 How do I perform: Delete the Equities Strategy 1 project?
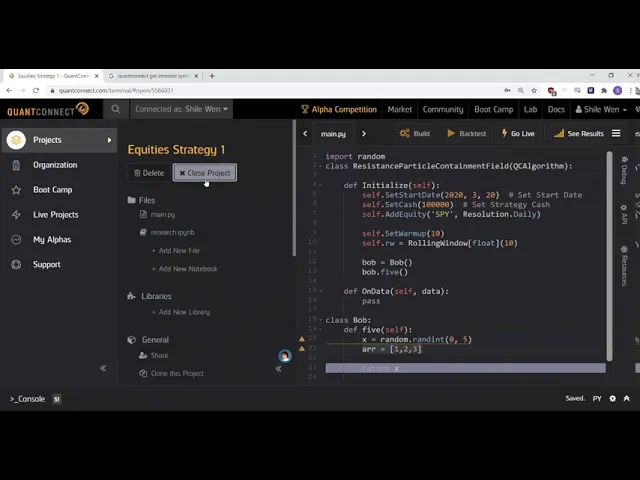click(149, 173)
